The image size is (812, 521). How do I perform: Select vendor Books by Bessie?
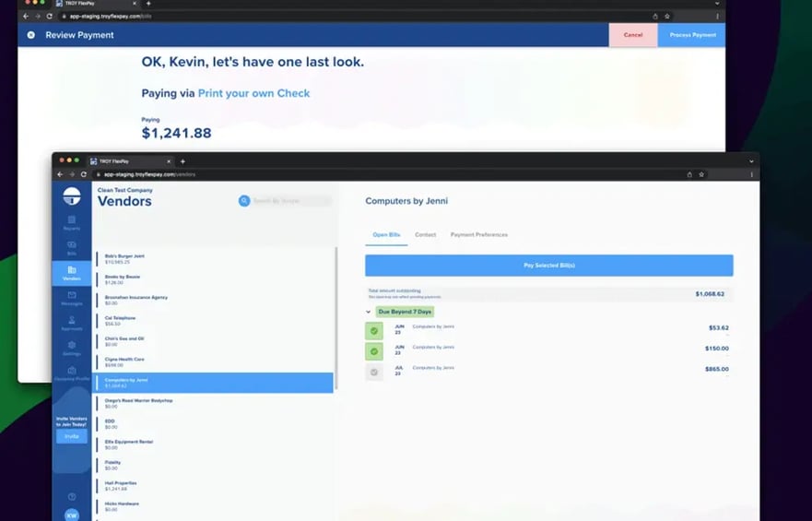213,279
